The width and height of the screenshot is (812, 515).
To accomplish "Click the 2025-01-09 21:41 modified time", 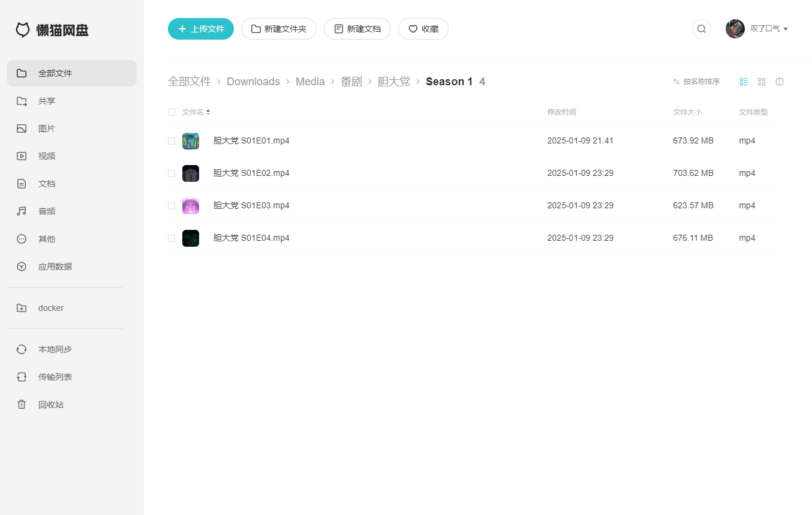I will click(580, 141).
